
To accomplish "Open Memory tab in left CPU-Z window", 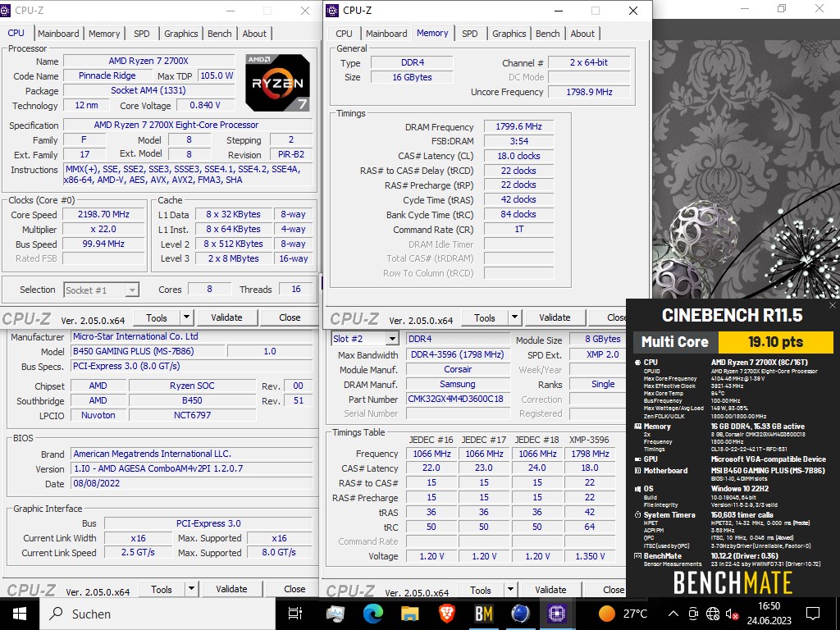I will click(x=104, y=33).
